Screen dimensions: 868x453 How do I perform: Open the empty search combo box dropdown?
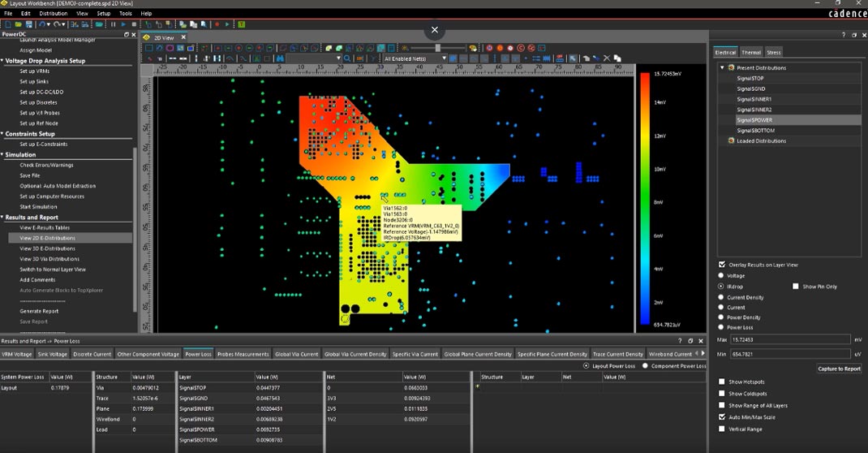point(338,58)
